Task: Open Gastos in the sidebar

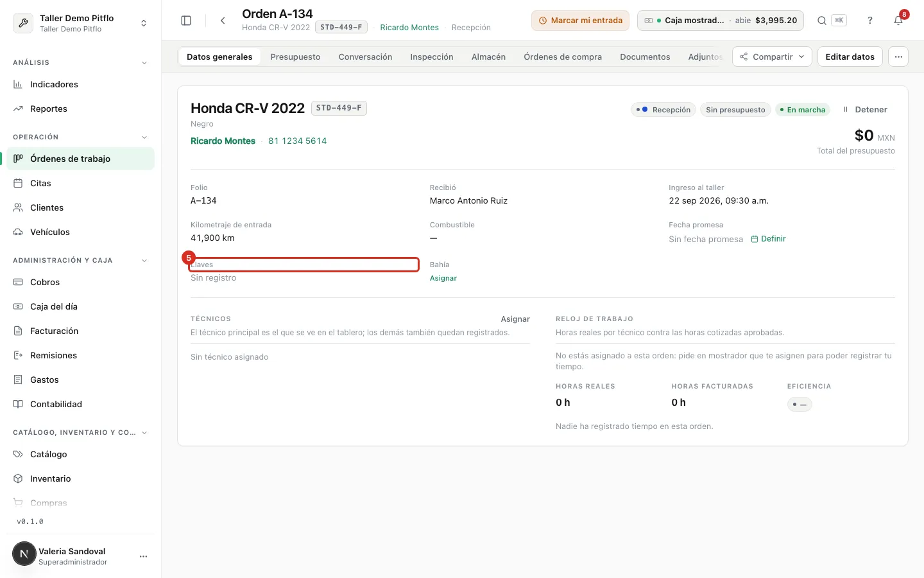Action: [80, 380]
